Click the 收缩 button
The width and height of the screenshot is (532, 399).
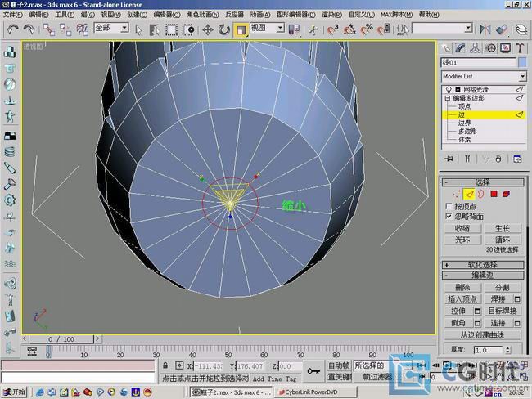point(462,228)
